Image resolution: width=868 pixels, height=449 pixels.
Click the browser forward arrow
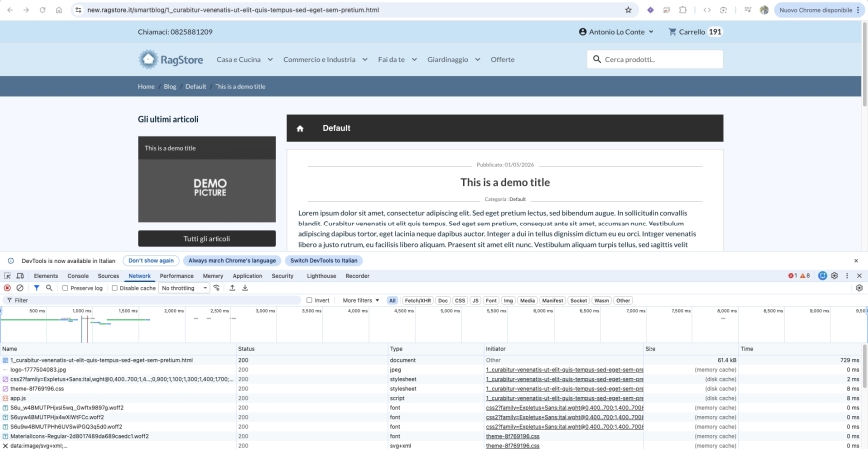click(26, 10)
